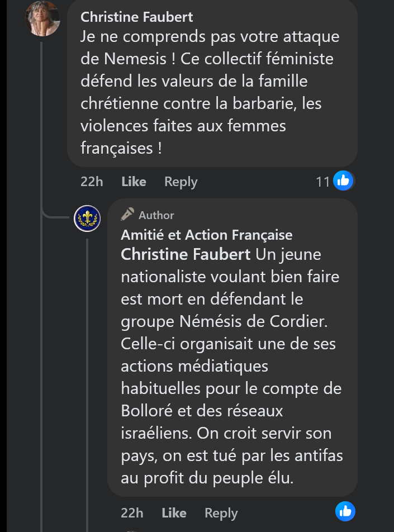Click the Author microphone badge icon
This screenshot has height=532, width=394.
point(127,215)
